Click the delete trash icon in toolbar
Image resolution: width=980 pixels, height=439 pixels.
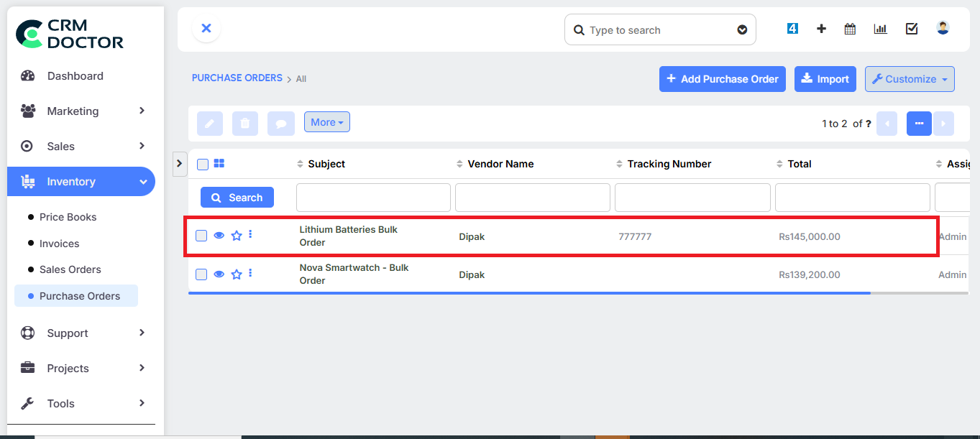pyautogui.click(x=244, y=124)
